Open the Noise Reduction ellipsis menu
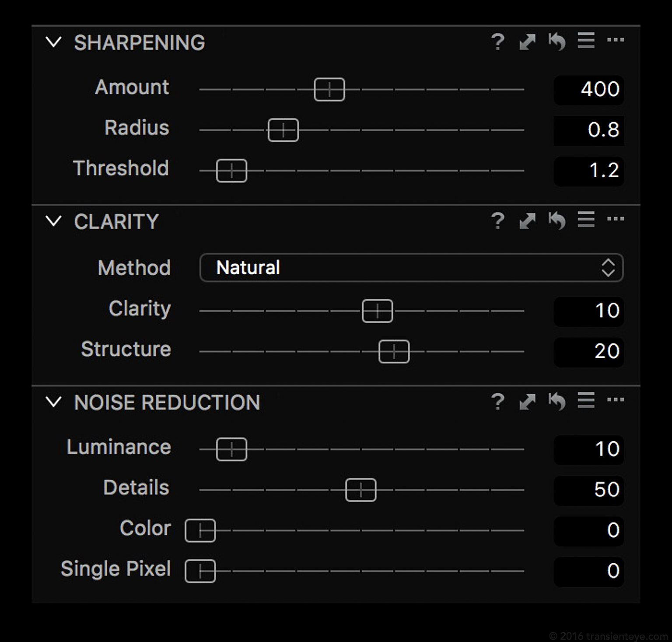Screen dimensions: 672x642 616,400
